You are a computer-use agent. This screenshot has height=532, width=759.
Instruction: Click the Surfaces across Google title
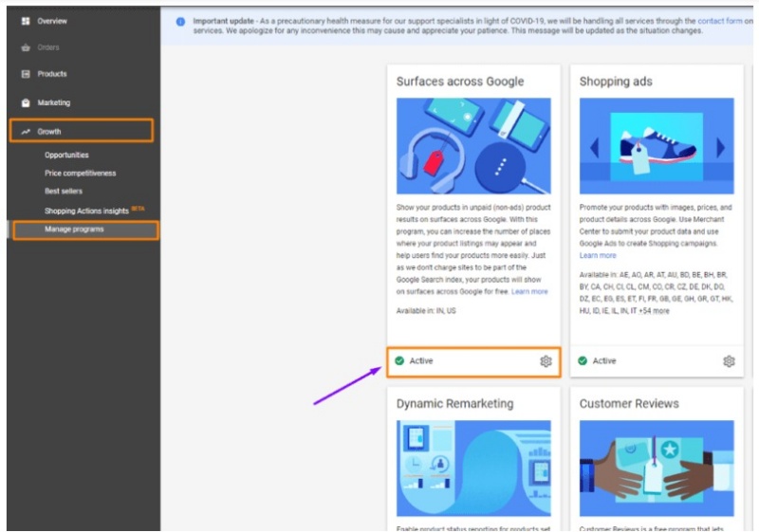[x=460, y=82]
